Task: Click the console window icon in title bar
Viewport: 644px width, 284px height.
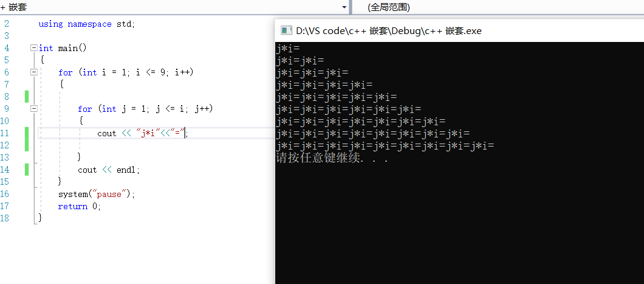Action: tap(285, 30)
